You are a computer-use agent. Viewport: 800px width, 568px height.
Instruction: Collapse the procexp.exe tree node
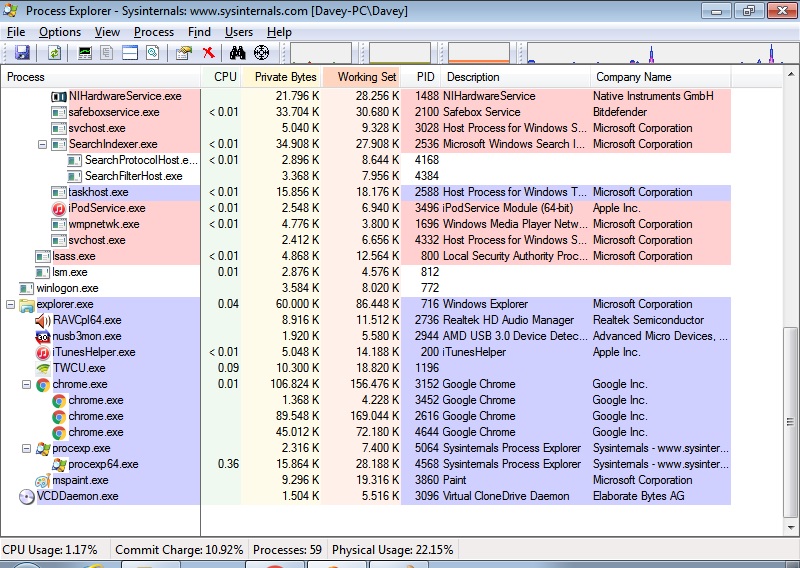27,449
